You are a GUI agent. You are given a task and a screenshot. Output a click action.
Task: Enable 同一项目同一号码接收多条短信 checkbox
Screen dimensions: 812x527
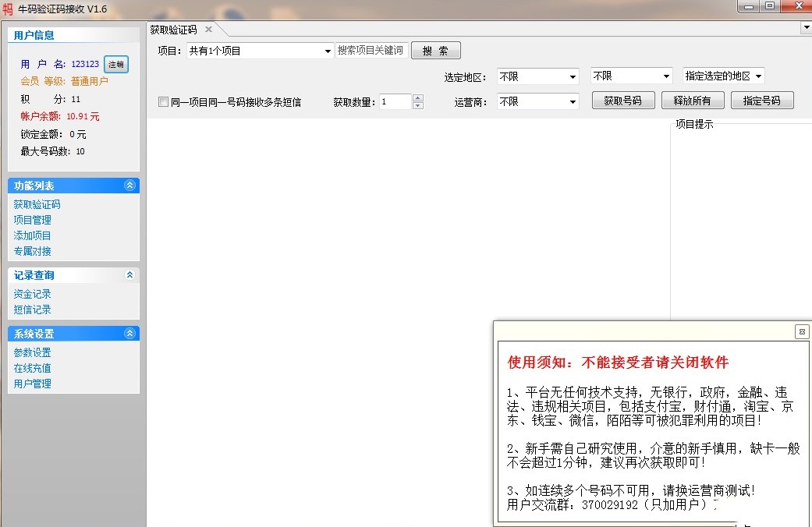coord(163,102)
